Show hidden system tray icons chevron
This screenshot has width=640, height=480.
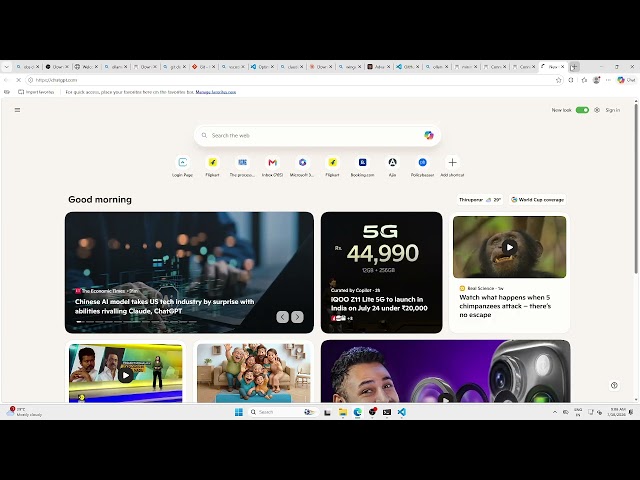tap(555, 412)
